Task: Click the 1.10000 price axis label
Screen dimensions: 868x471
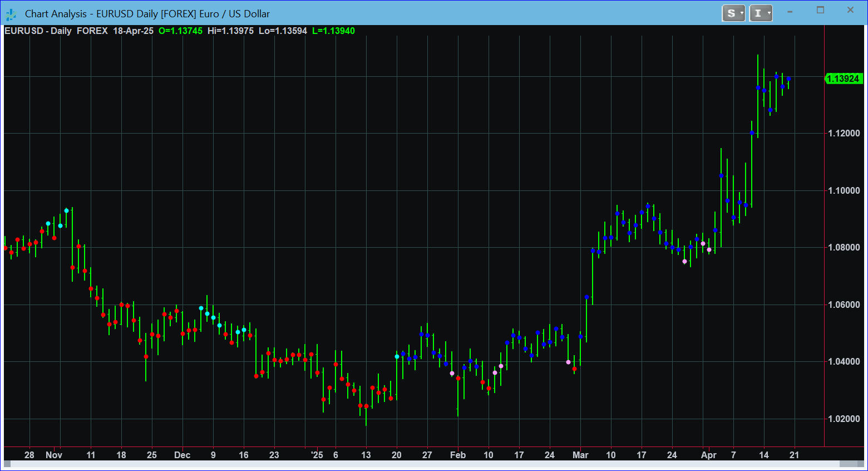Action: [844, 191]
